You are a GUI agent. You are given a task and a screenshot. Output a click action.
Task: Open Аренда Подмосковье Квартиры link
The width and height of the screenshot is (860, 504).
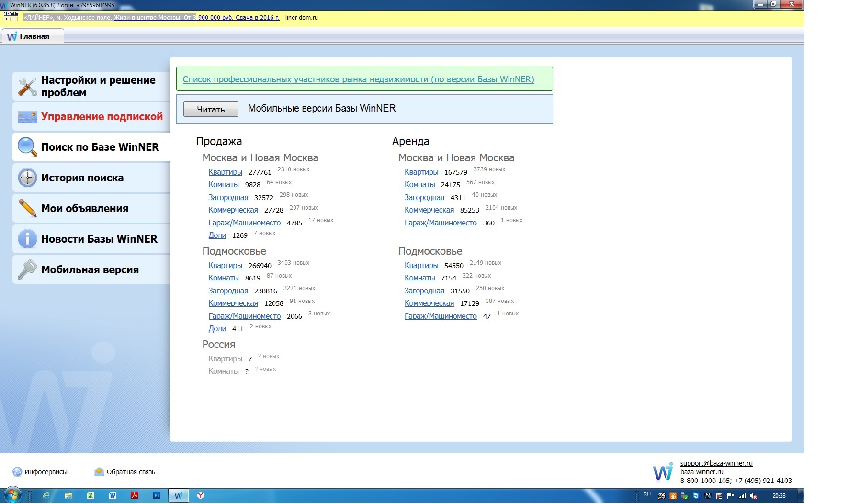pos(421,265)
